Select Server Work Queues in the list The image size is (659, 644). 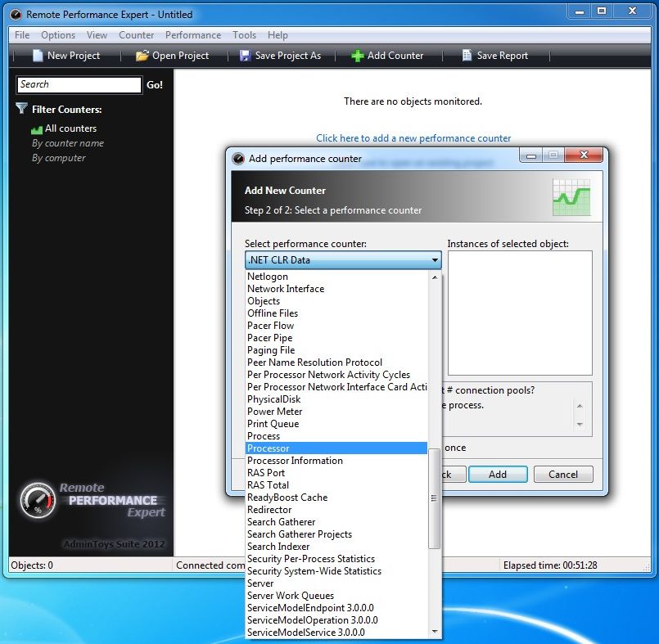[336, 595]
